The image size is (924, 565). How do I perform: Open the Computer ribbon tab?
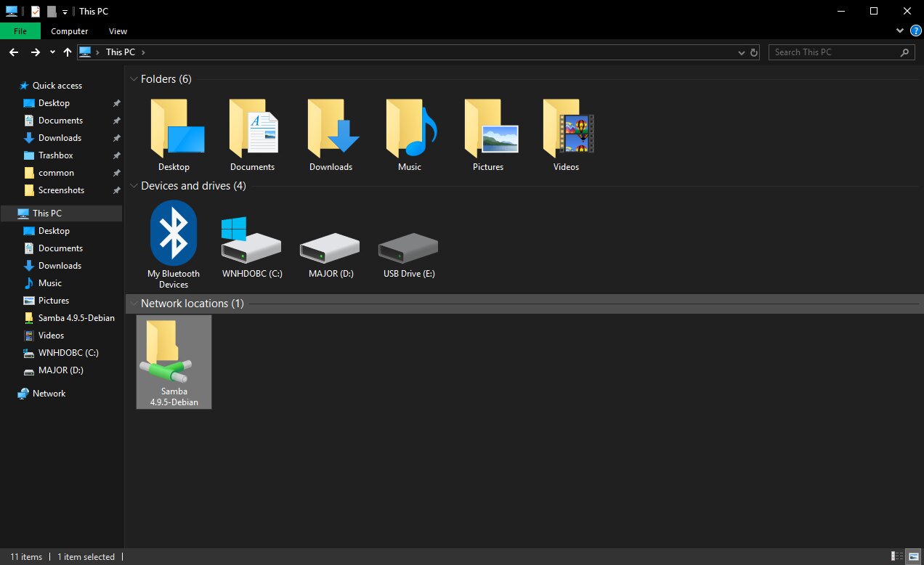coord(70,31)
